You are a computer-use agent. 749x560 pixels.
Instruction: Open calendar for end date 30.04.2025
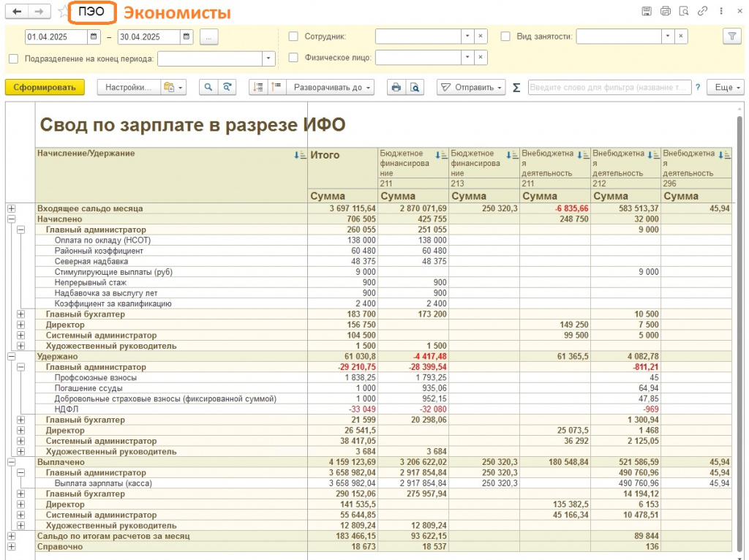[x=187, y=37]
